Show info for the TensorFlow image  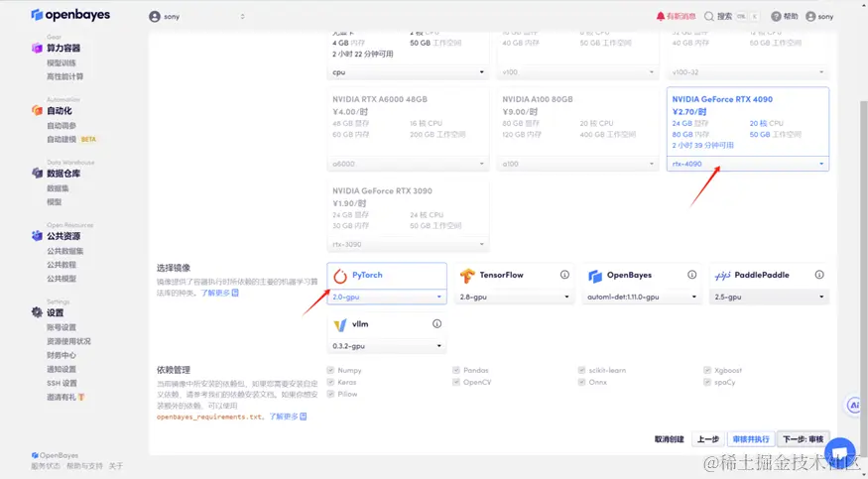point(564,275)
